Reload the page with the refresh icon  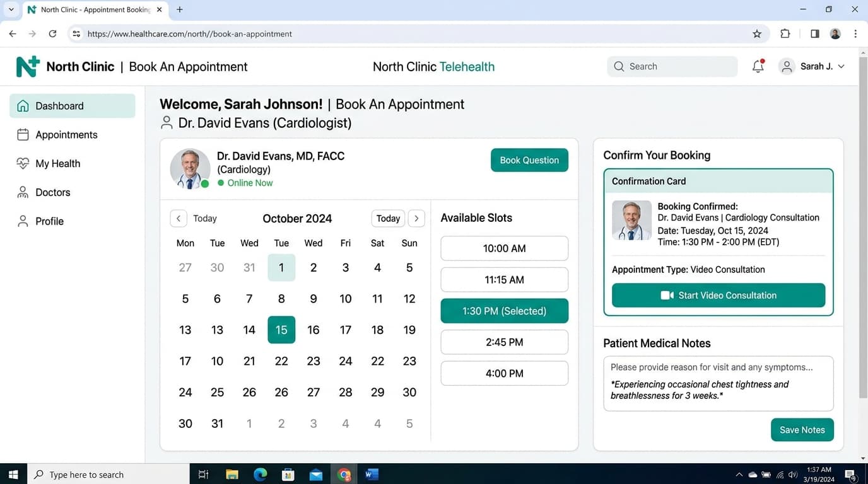pos(52,34)
